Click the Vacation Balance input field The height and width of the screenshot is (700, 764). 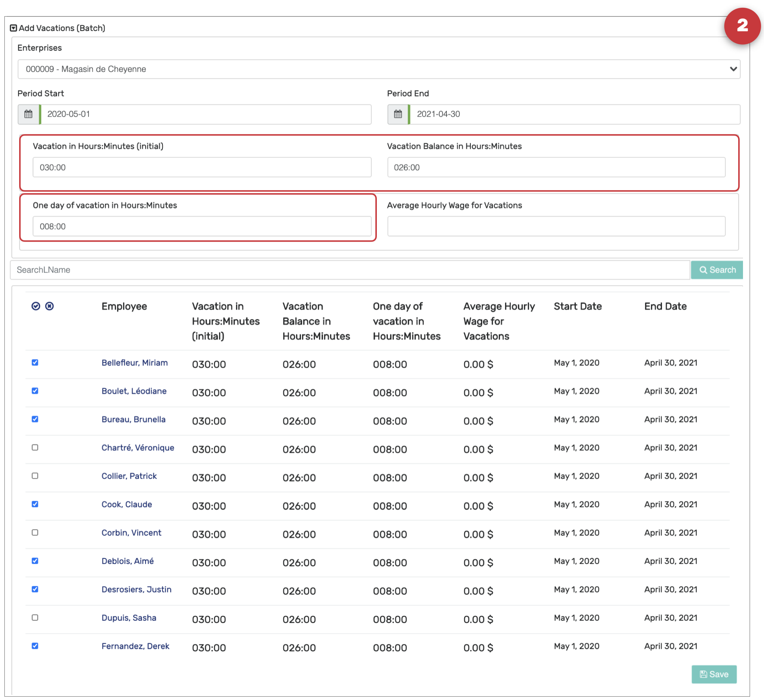[x=556, y=168]
